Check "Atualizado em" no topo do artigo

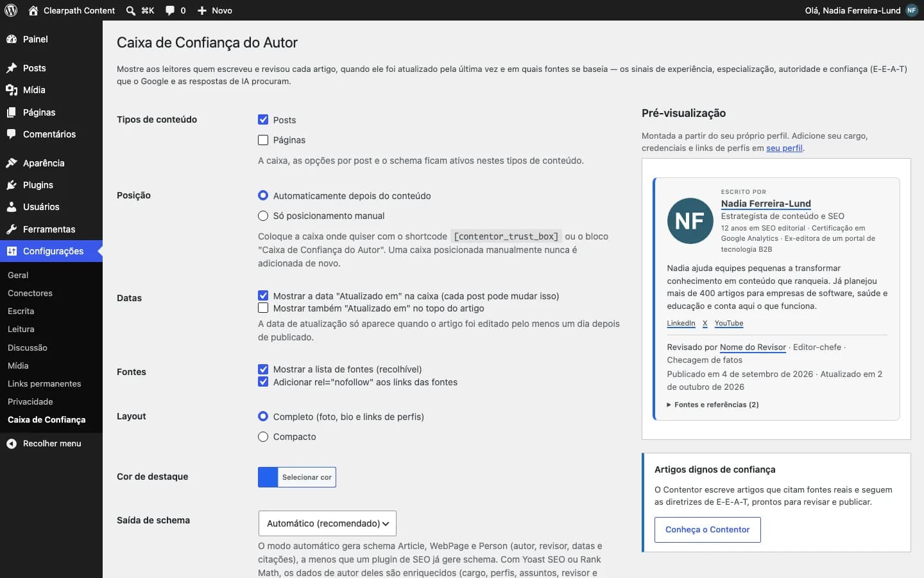pos(263,308)
